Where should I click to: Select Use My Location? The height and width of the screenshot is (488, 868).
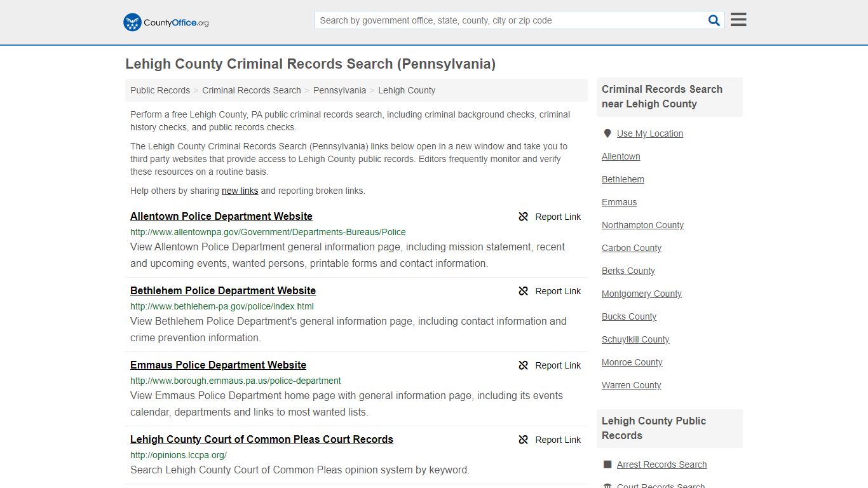(x=650, y=133)
